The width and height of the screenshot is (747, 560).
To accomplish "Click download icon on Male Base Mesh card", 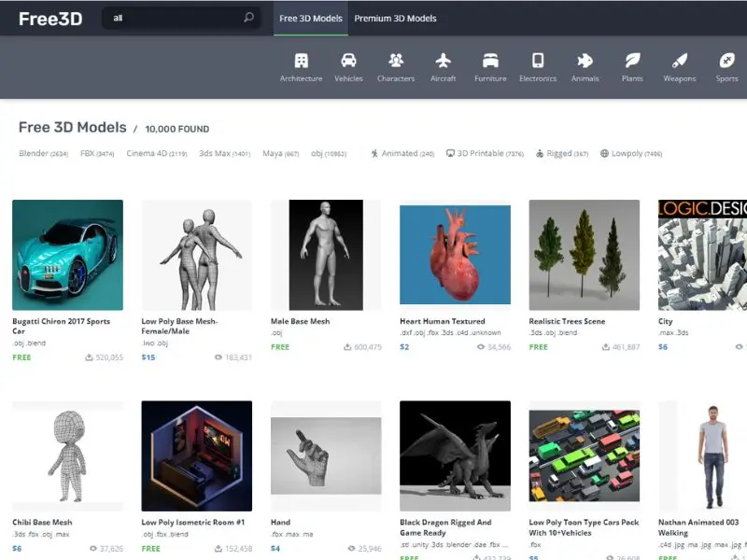I will 347,347.
